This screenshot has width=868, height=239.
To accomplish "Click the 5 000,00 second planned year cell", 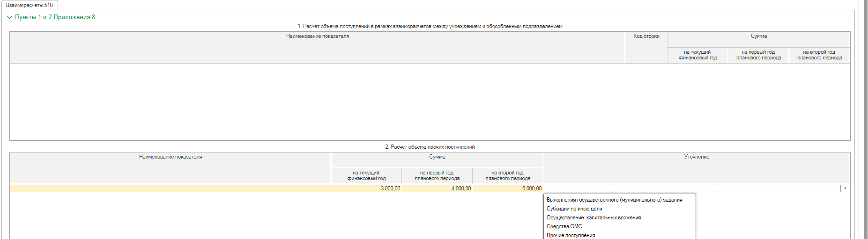I will tap(508, 188).
